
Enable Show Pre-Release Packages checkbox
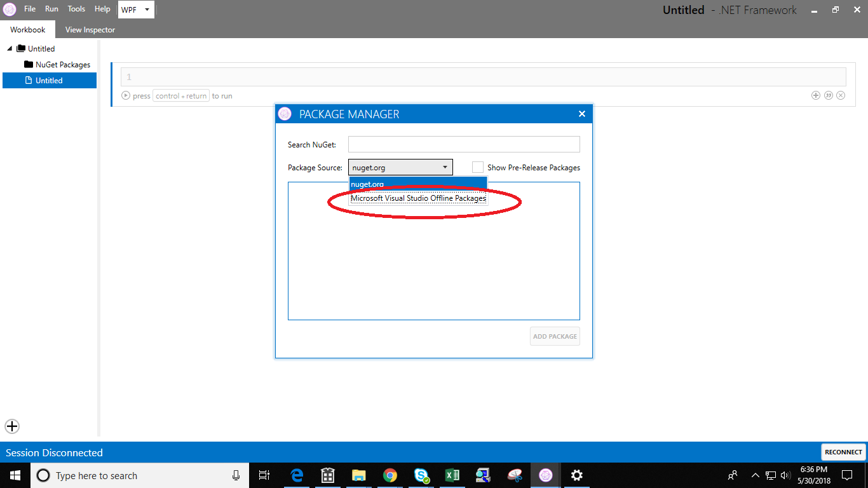pos(478,167)
